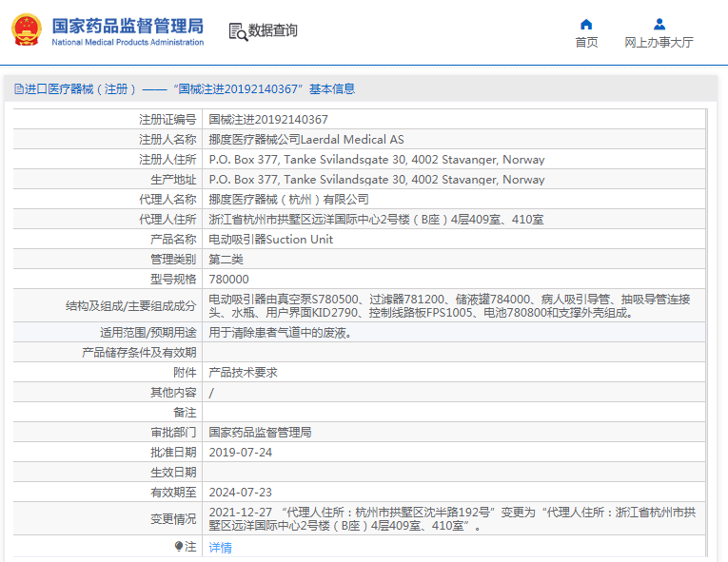The height and width of the screenshot is (562, 728).
Task: Click the model specification value 780000
Action: [228, 280]
